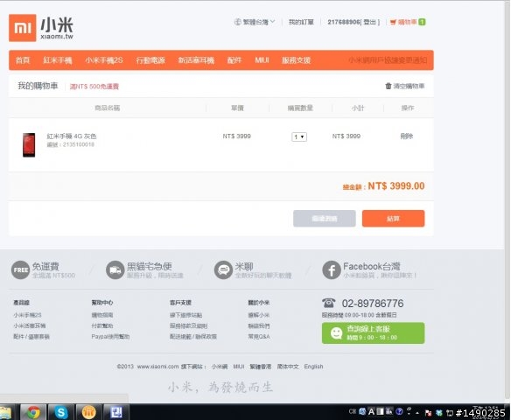
Task: Click MIUI in the footer site list
Action: click(x=239, y=367)
